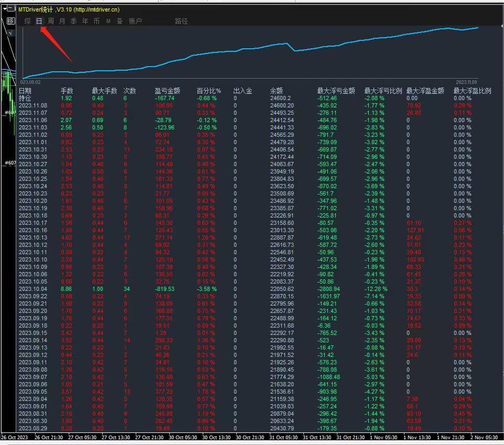Click the 2 Nov 05:30 time axis label
This screenshot has height=445, width=504.
[484, 438]
